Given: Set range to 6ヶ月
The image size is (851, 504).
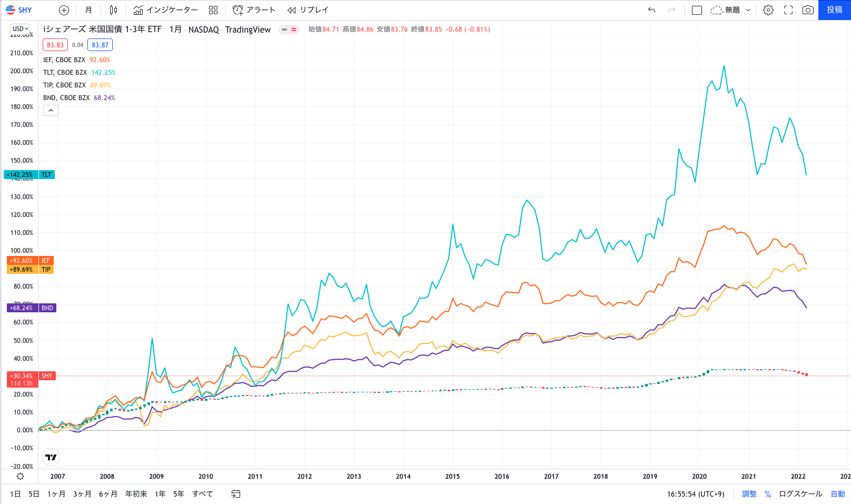Looking at the screenshot, I should point(108,494).
